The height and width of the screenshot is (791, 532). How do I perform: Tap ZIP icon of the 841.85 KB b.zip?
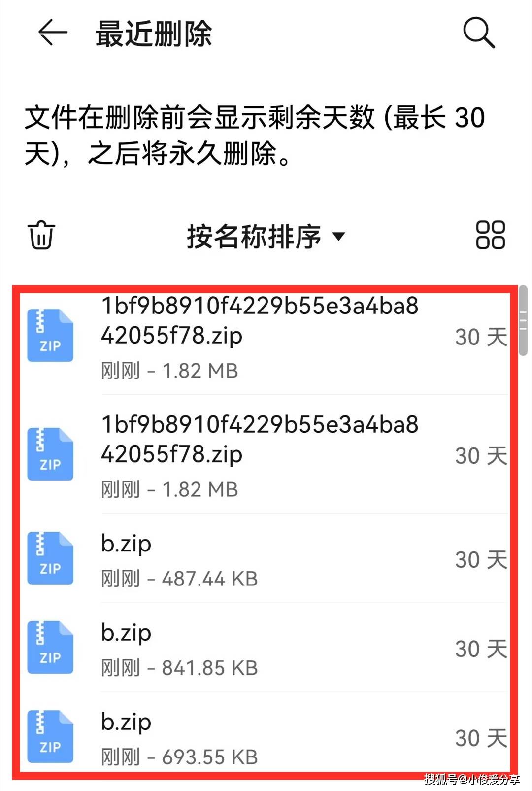pos(50,648)
